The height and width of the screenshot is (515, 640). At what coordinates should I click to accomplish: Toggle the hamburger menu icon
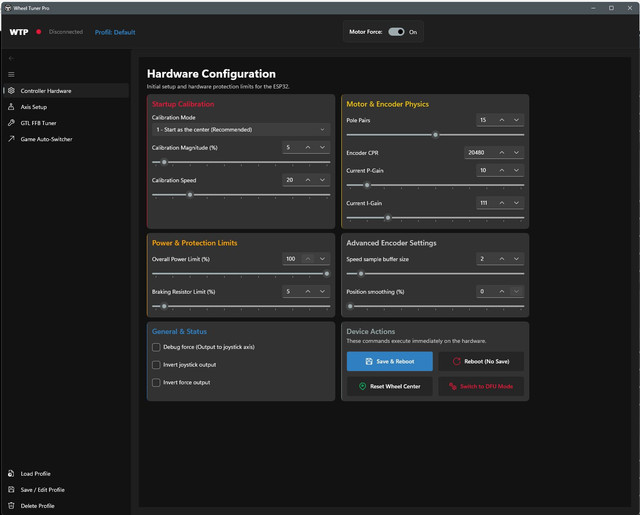pos(11,74)
